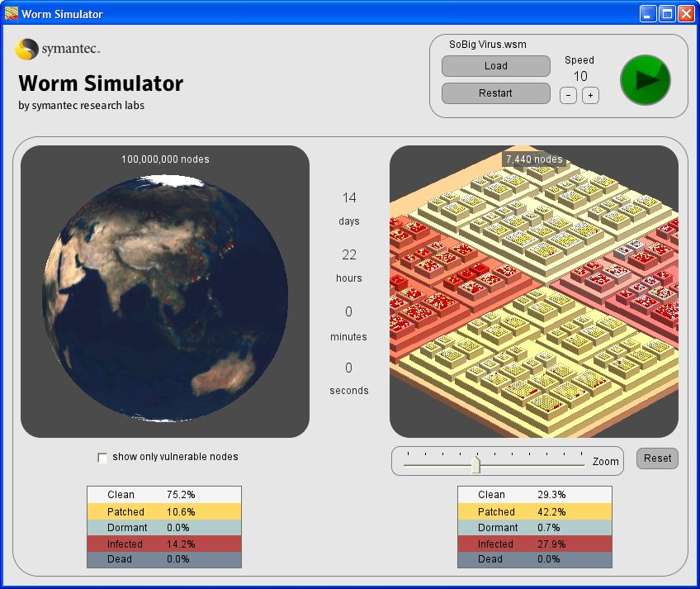Increase speed with the plus button
This screenshot has height=589, width=700.
pos(590,96)
